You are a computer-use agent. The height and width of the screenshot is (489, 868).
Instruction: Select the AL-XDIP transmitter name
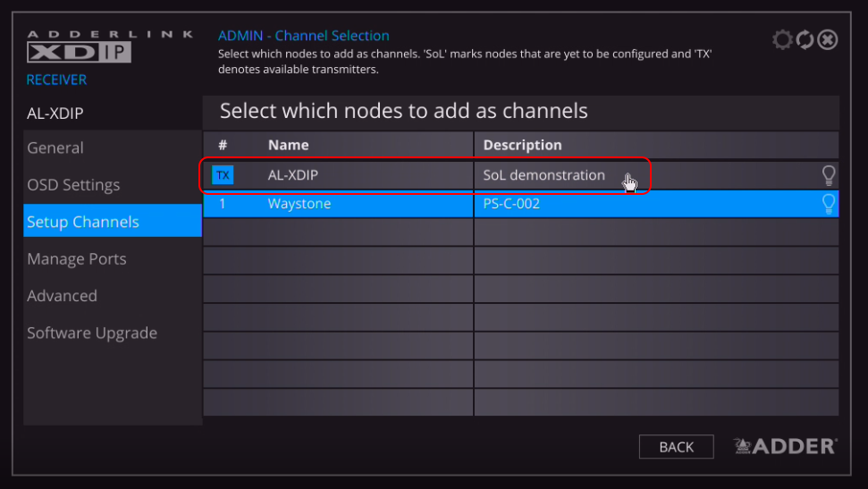(292, 175)
